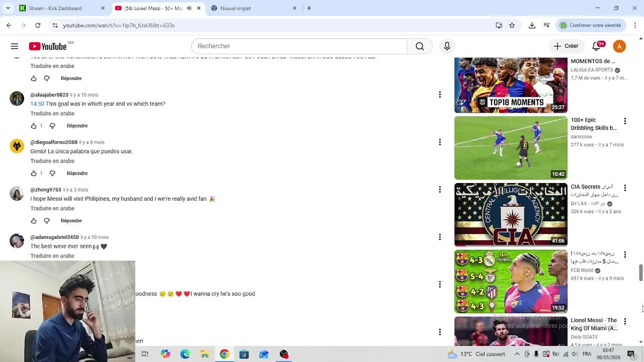644x362 pixels.
Task: Reply to @zheng9753 with Répondre
Action: (71, 221)
